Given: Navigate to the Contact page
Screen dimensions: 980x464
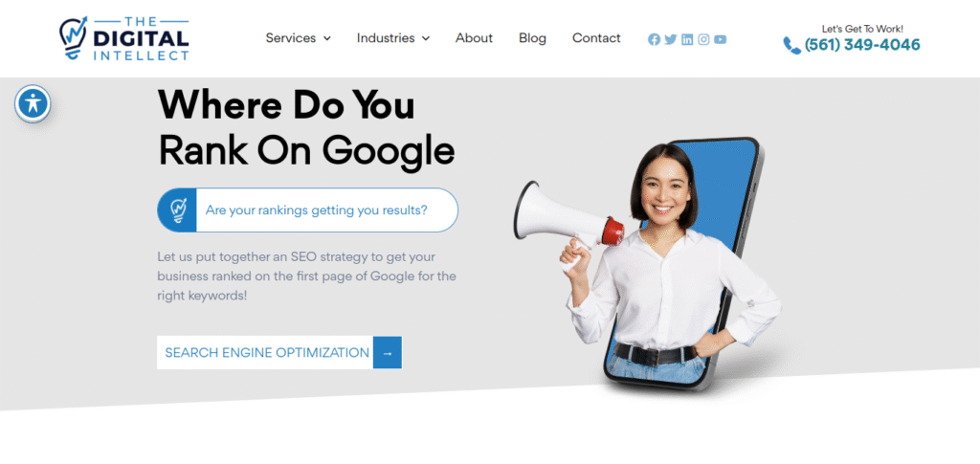Looking at the screenshot, I should (x=596, y=38).
